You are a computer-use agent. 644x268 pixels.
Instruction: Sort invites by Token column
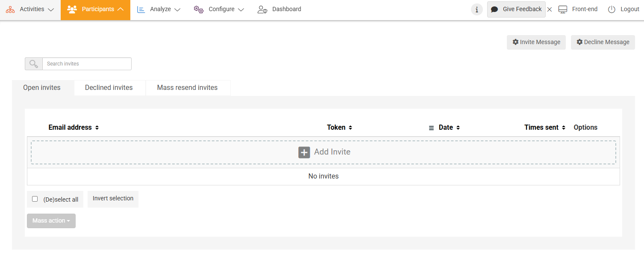pos(339,128)
